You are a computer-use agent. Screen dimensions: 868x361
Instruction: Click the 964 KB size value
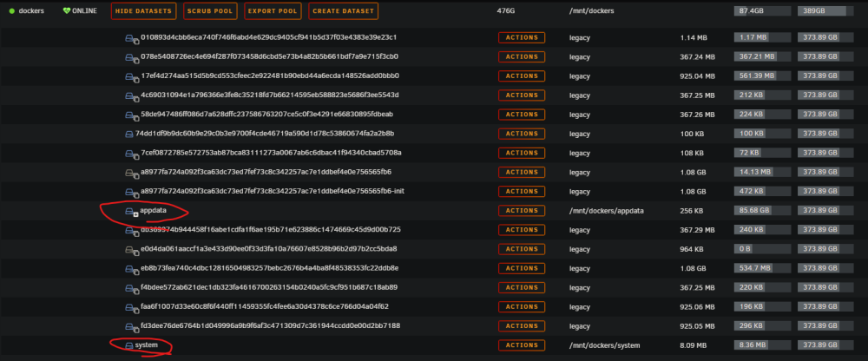pyautogui.click(x=692, y=249)
